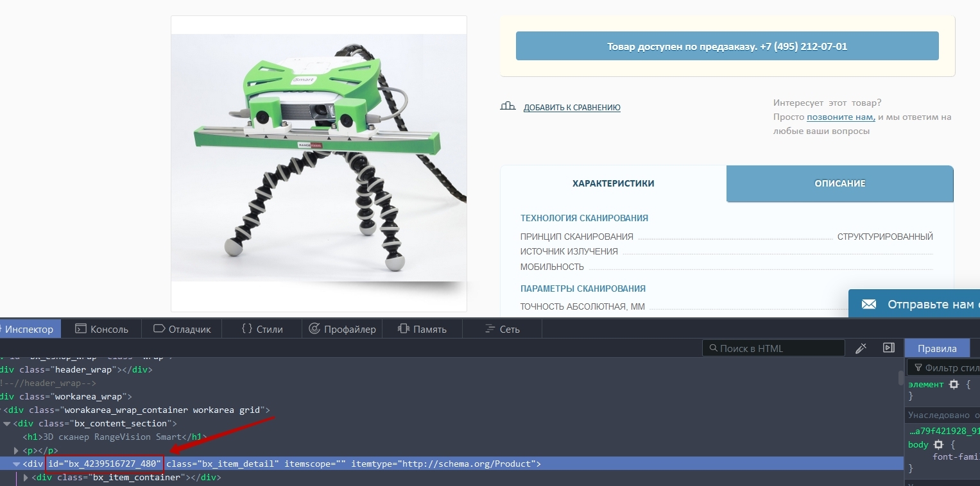Open the Правила sidebar tab

pyautogui.click(x=937, y=348)
